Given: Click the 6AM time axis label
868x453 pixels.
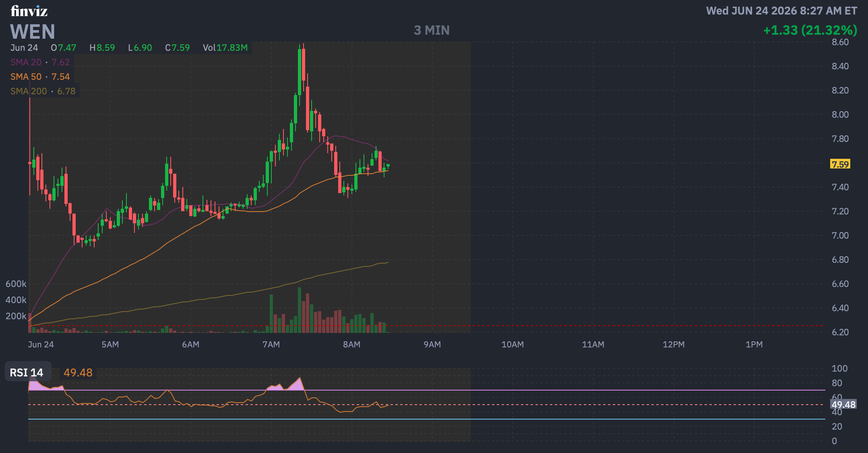Looking at the screenshot, I should coord(190,345).
